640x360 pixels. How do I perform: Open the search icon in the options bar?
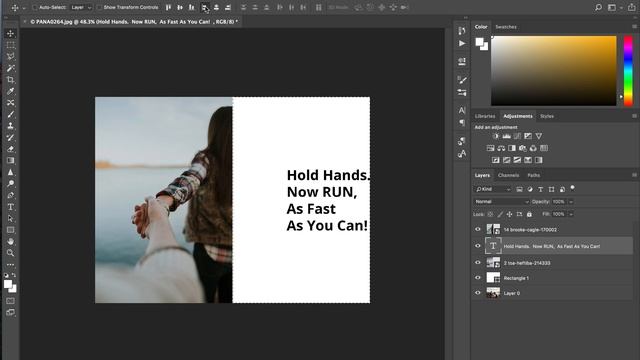coord(598,7)
